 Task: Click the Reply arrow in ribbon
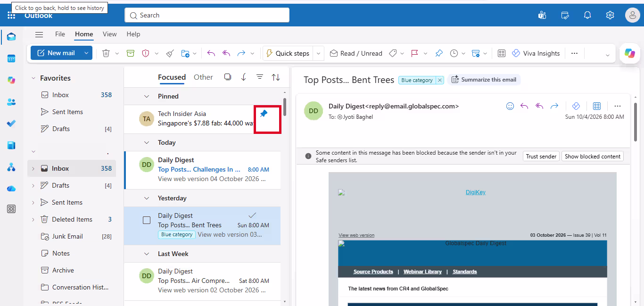[211, 53]
